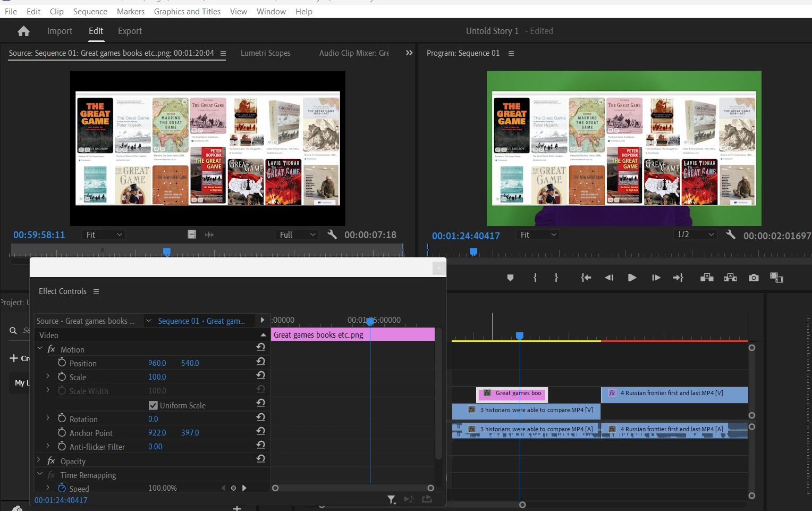
Task: Toggle the Opacity fx effect on/off
Action: pyautogui.click(x=51, y=461)
